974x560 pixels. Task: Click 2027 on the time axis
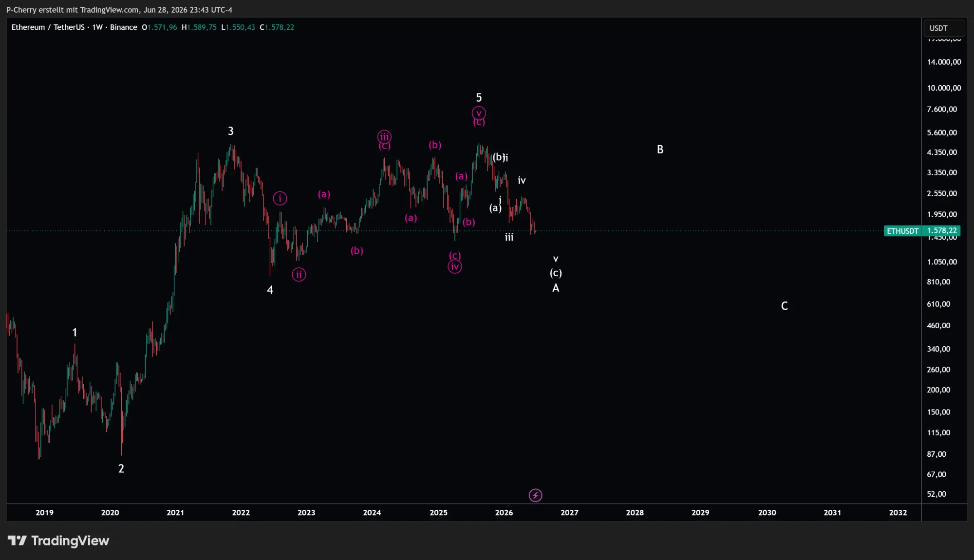tap(570, 513)
